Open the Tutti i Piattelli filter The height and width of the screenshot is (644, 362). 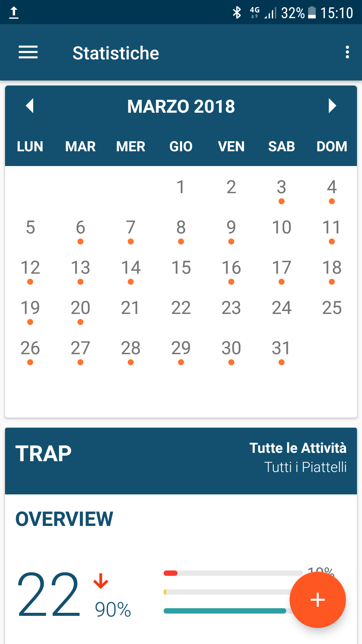[x=305, y=467]
